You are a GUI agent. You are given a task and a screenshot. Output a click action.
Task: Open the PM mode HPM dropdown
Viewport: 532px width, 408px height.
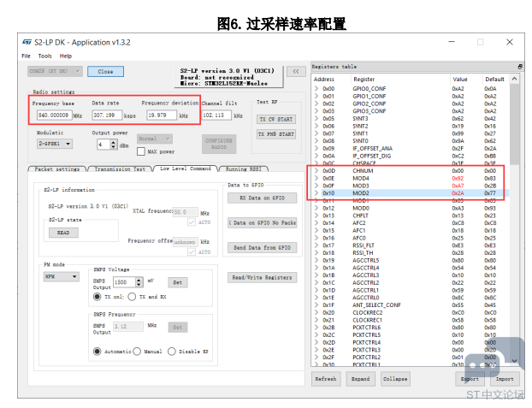pyautogui.click(x=62, y=276)
